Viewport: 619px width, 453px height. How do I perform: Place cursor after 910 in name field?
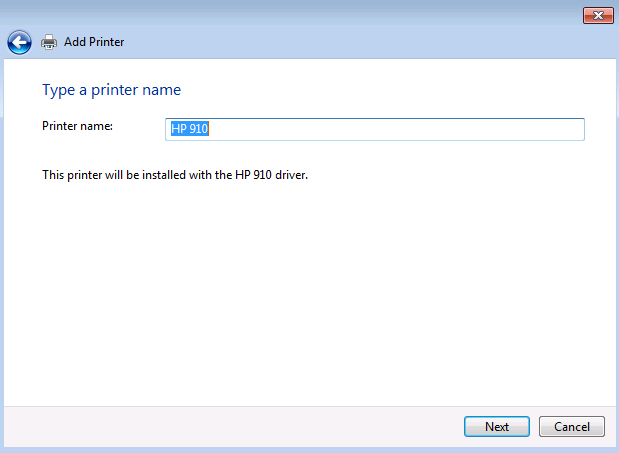[208, 129]
